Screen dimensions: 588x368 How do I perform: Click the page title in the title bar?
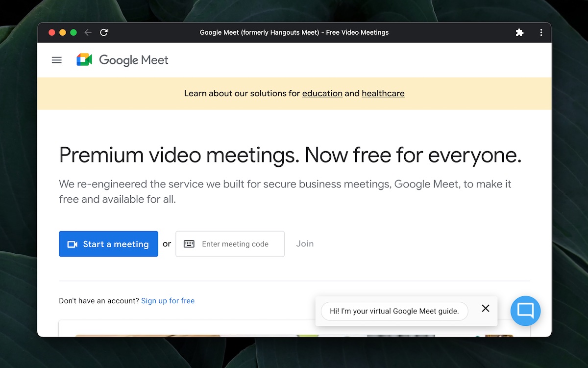click(x=294, y=32)
